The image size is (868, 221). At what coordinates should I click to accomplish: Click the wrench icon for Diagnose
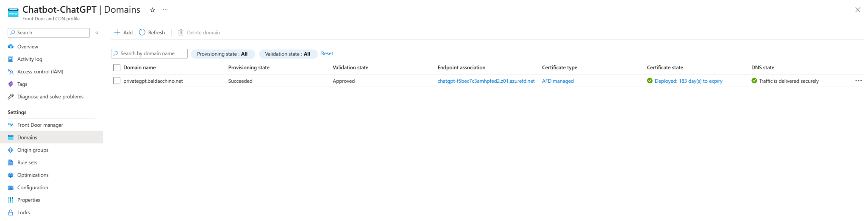(11, 97)
